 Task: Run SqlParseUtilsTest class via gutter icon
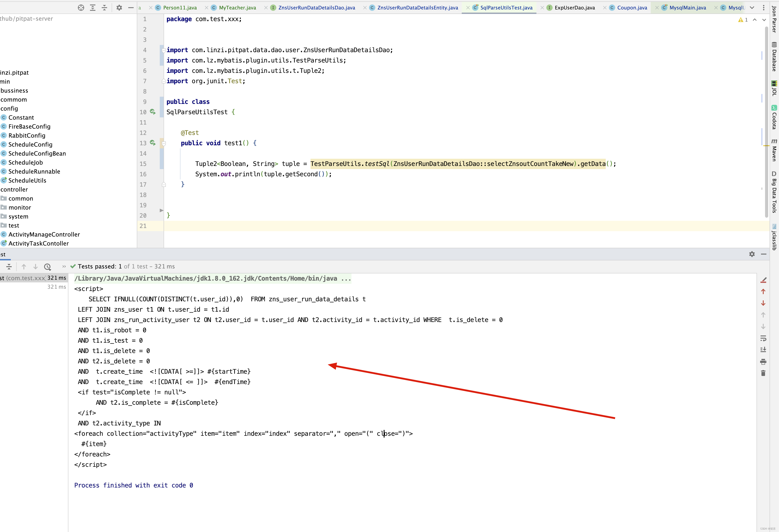point(153,112)
